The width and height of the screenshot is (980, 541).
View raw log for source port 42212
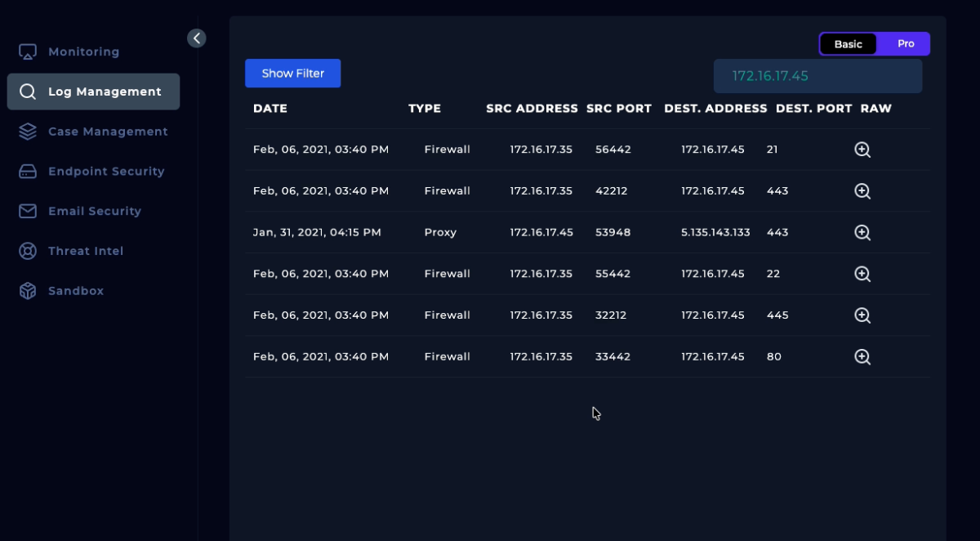point(862,191)
